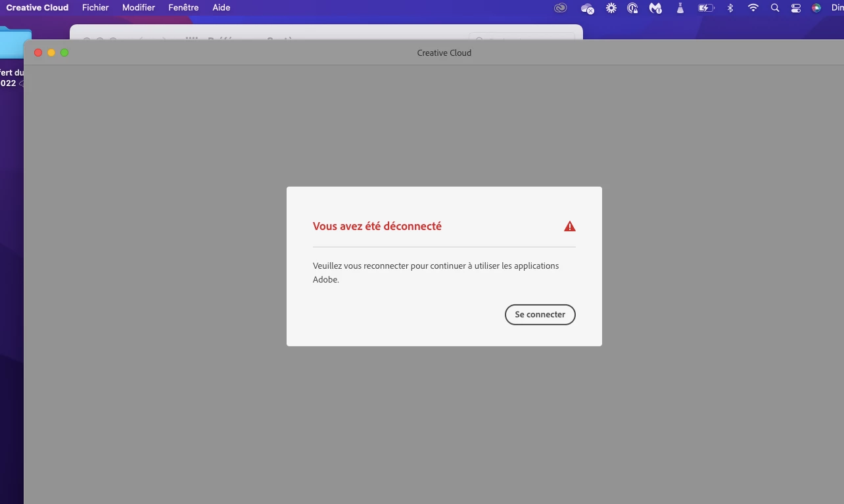The image size is (844, 504).
Task: Click the 'Vous avez été déconnecté' heading
Action: point(377,226)
